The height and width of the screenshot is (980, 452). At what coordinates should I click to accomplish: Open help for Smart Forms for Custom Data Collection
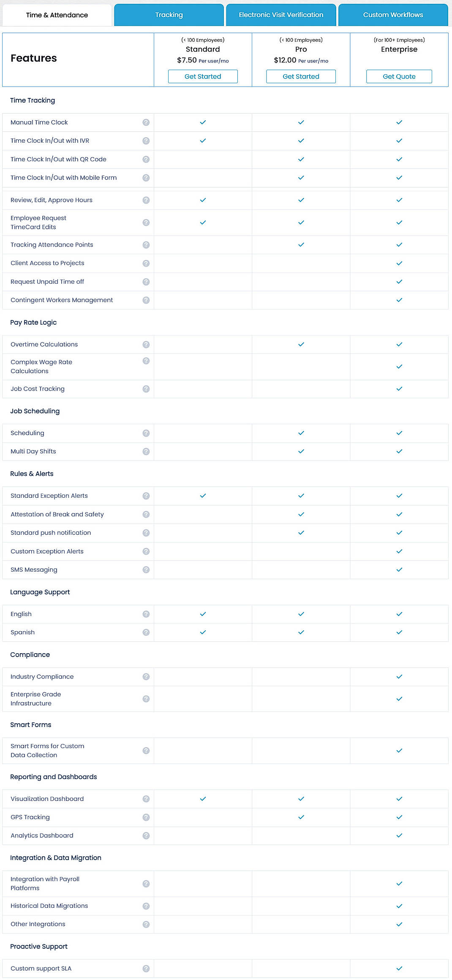click(x=146, y=750)
